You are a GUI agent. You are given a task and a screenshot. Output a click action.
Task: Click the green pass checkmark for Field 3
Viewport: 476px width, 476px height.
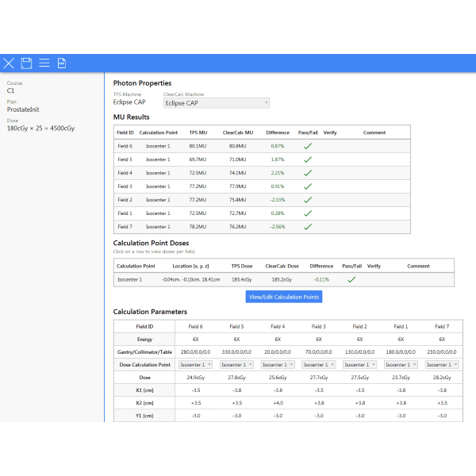[x=308, y=186]
